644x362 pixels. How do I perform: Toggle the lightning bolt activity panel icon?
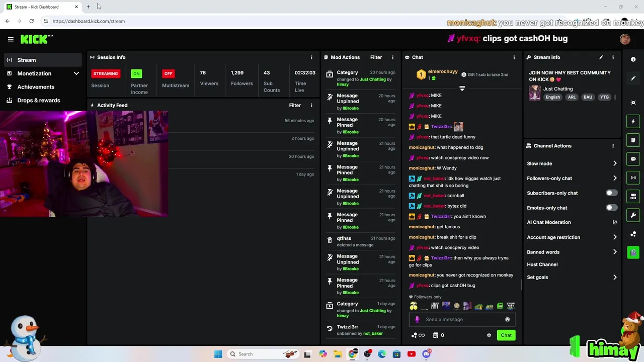pyautogui.click(x=633, y=121)
